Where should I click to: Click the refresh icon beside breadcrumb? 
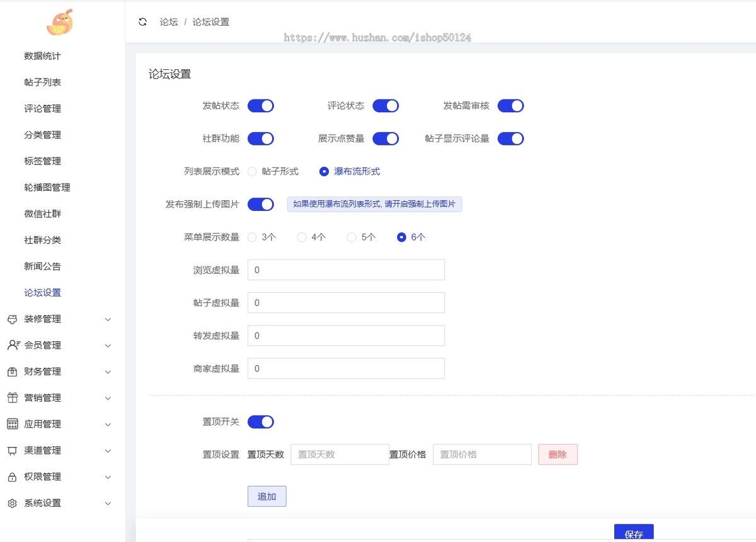143,22
